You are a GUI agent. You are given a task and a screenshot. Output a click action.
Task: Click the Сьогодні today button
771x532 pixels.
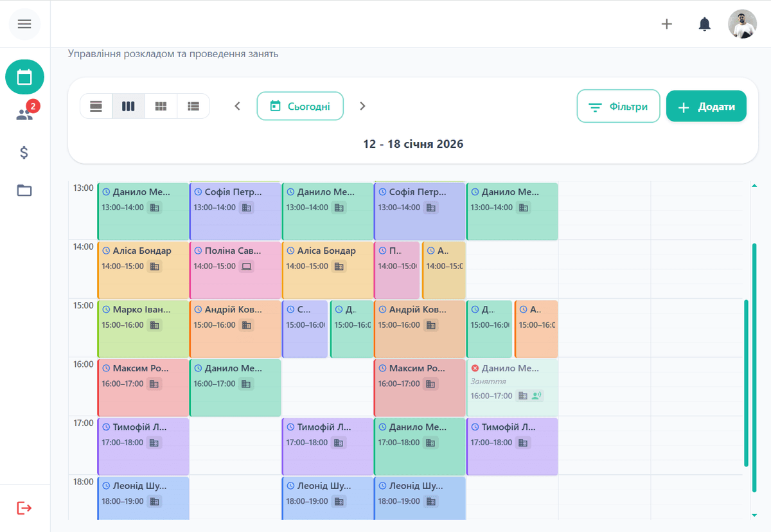click(x=300, y=107)
